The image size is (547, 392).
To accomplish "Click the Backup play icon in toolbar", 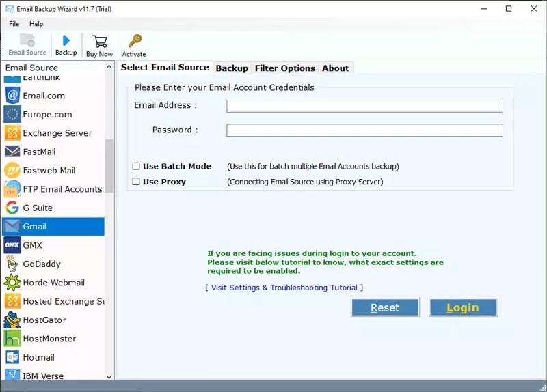I will 66,40.
